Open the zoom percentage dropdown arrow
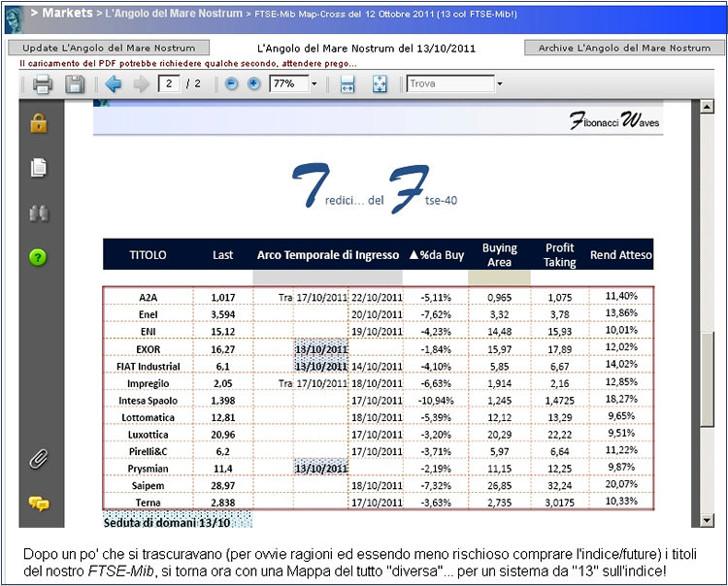728x586 pixels. click(x=314, y=84)
